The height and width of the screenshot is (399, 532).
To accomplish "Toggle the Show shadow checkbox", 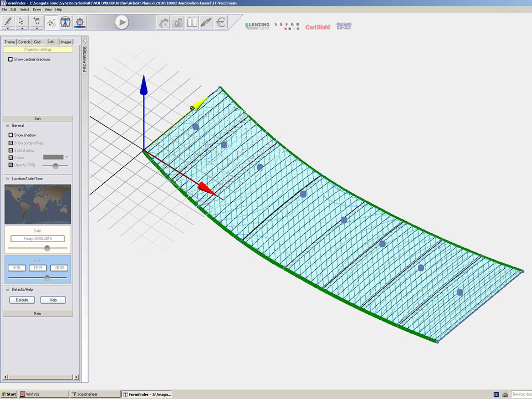I will coord(11,135).
